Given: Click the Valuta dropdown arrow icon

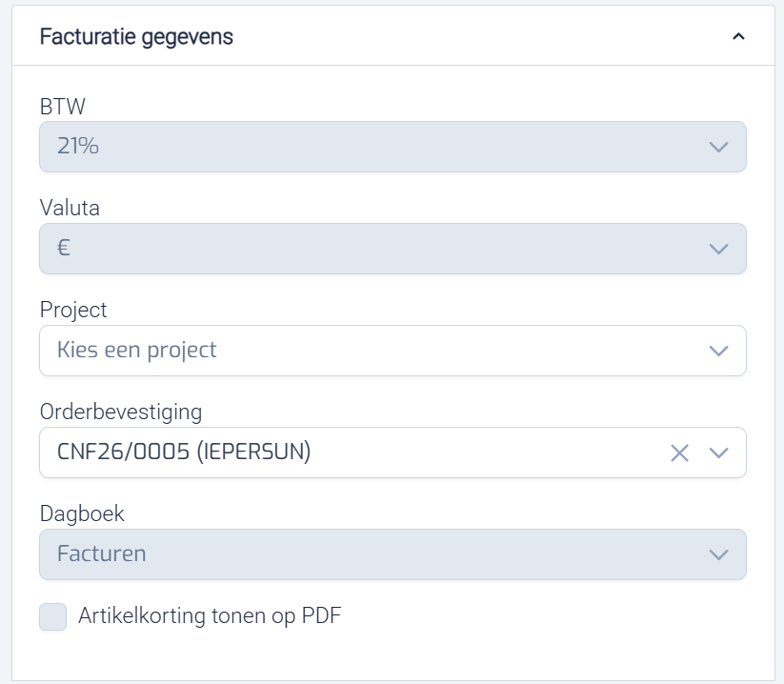Looking at the screenshot, I should click(718, 249).
